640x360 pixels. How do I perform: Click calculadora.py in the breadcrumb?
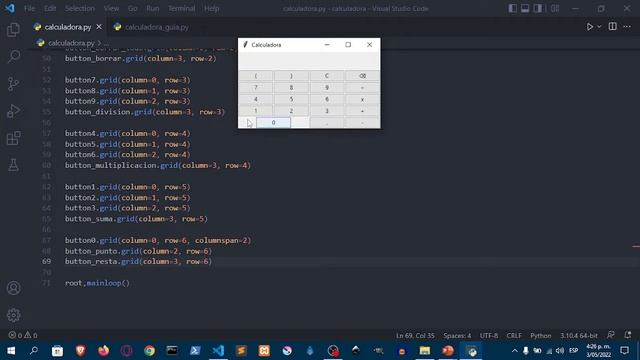coord(71,43)
